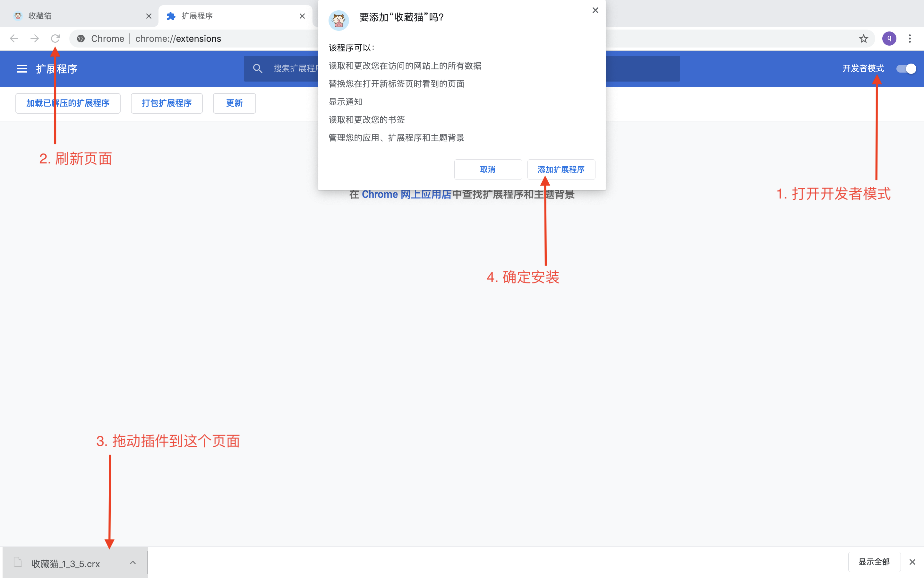Screen dimensions: 924x578
Task: Click the 该程序可以: heading
Action: coord(352,48)
